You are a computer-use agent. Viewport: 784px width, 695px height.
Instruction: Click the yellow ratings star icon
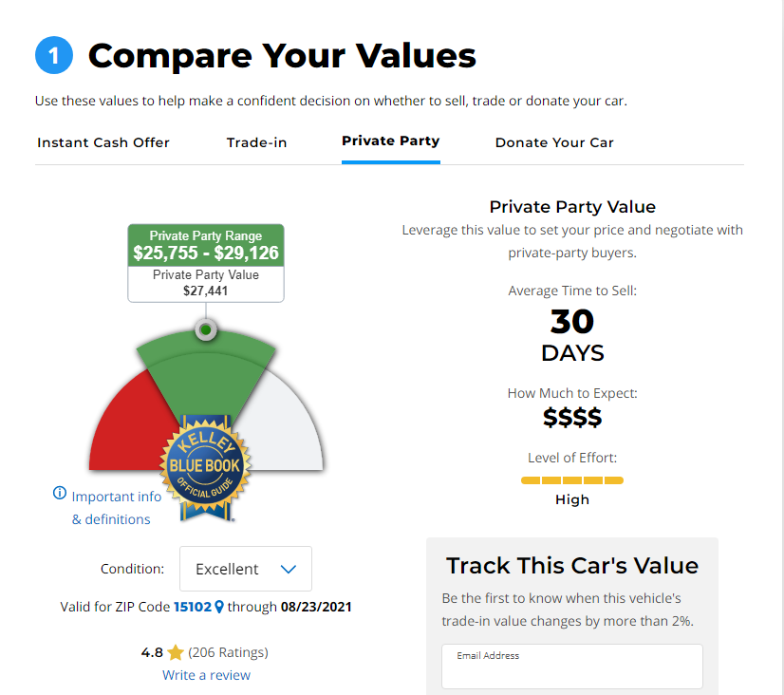[175, 653]
